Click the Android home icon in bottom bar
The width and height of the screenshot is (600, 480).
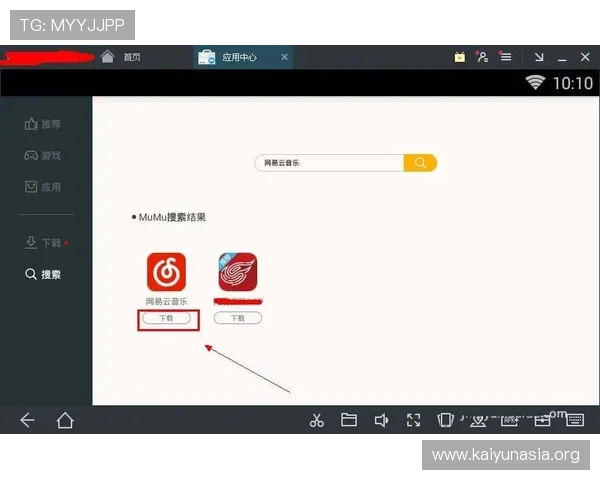65,420
